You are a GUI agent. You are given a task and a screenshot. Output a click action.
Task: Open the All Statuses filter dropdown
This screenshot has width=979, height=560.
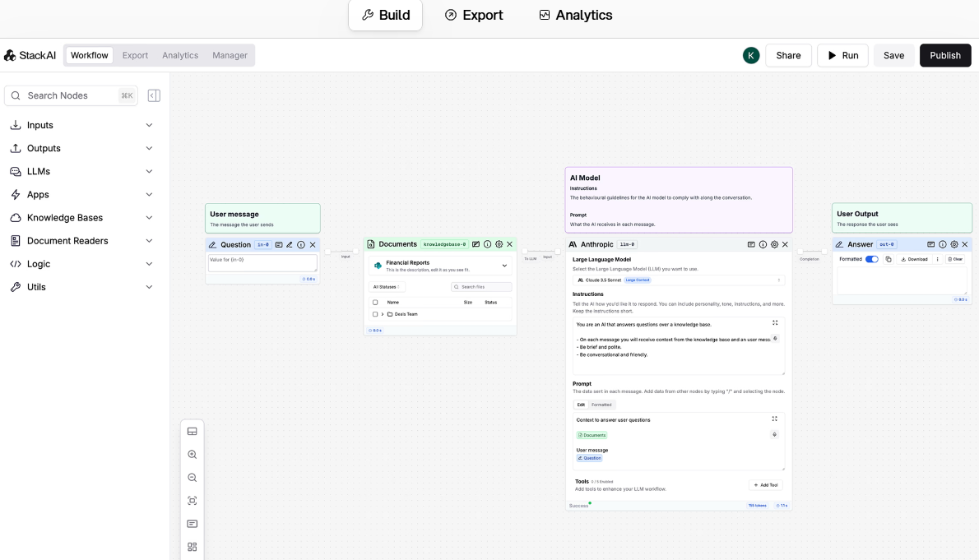click(x=387, y=287)
